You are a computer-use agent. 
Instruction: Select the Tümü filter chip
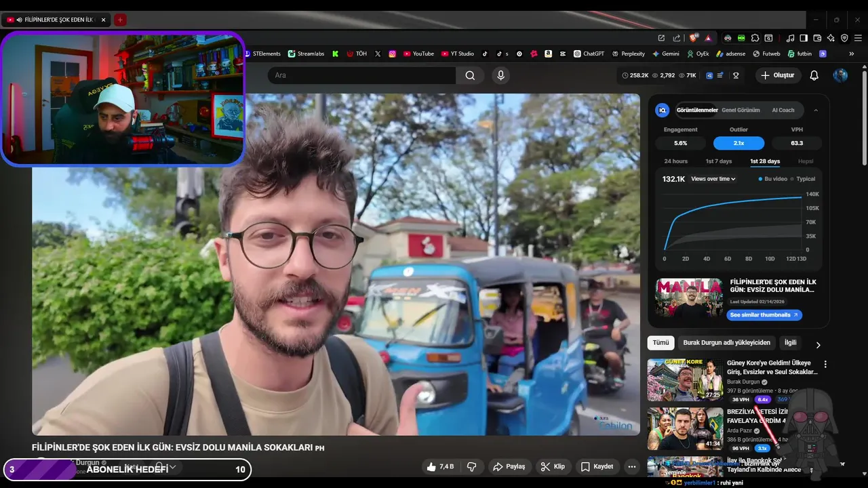[x=660, y=343]
